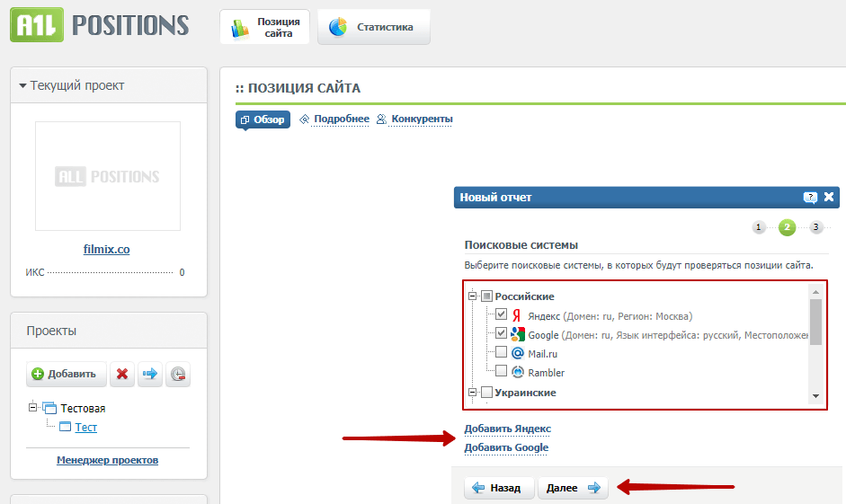This screenshot has width=846, height=504.
Task: Go back with Назад button
Action: 499,488
